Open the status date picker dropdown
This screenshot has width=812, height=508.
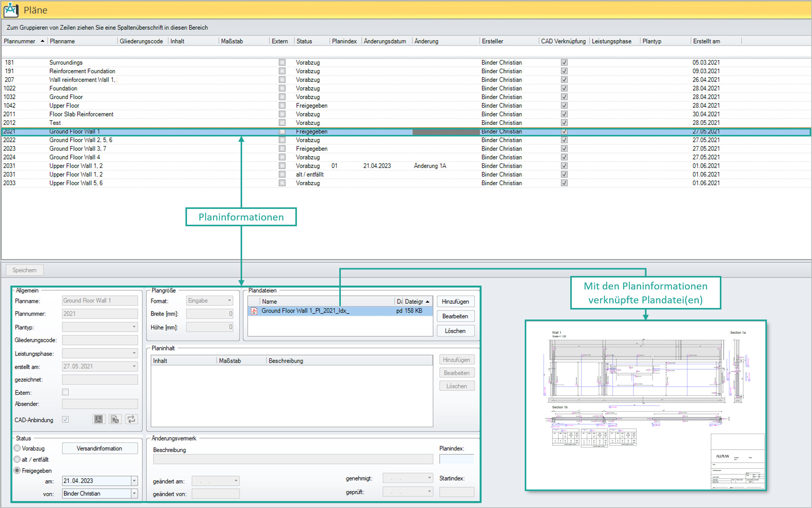134,481
